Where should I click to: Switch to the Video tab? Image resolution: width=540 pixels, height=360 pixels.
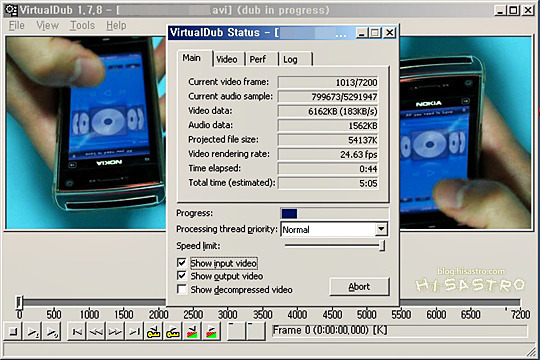click(x=229, y=60)
